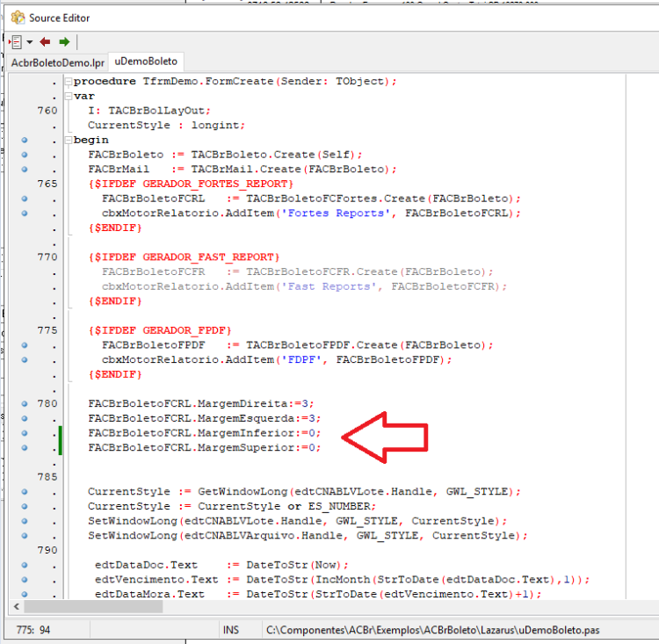This screenshot has height=644, width=659.
Task: Click gutter dot beside FACBrBoletoFPDF assignment
Action: click(25, 345)
